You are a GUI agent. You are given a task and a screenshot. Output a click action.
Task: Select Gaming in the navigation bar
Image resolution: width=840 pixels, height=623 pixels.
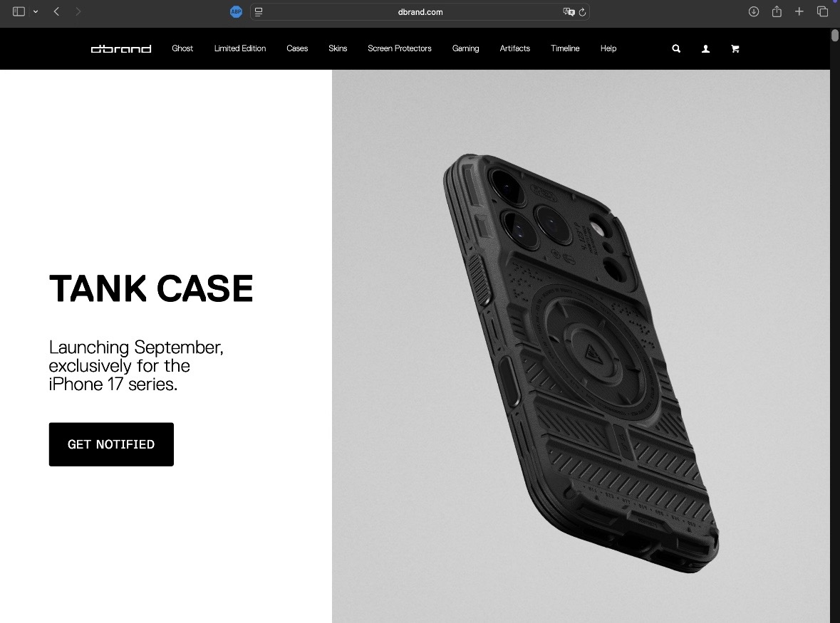(x=465, y=48)
